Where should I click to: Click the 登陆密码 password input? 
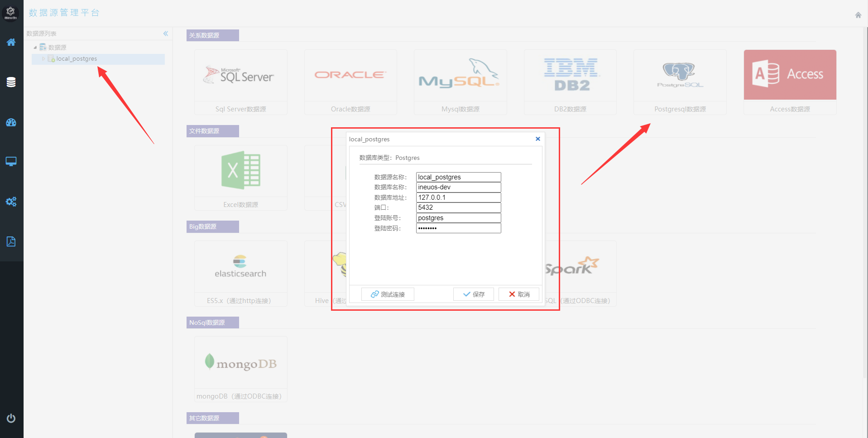tap(459, 228)
